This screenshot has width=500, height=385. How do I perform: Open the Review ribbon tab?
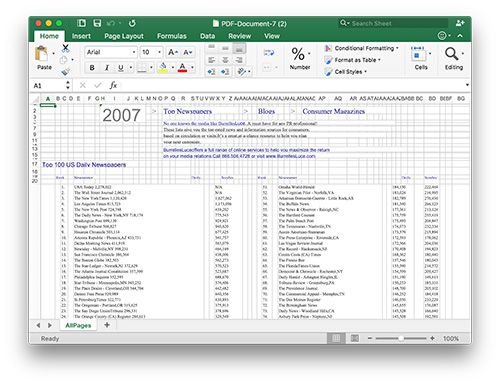(x=239, y=36)
